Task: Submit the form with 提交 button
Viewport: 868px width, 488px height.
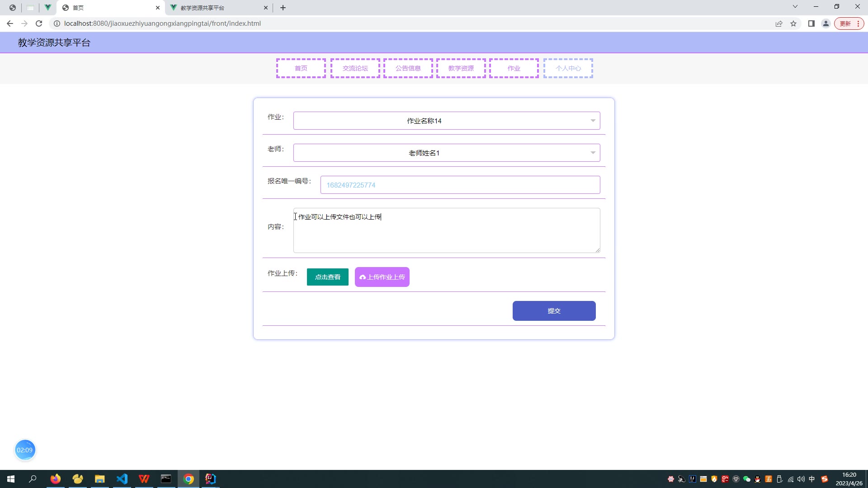Action: coord(554,311)
